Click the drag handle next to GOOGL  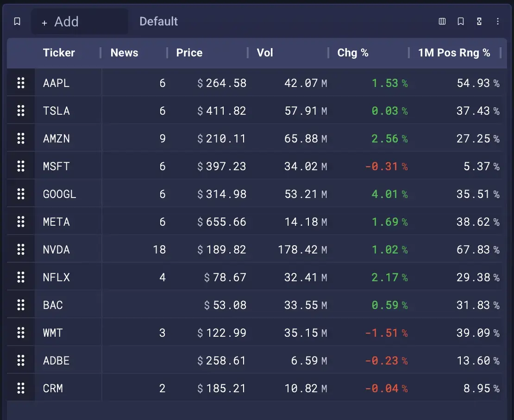(21, 194)
